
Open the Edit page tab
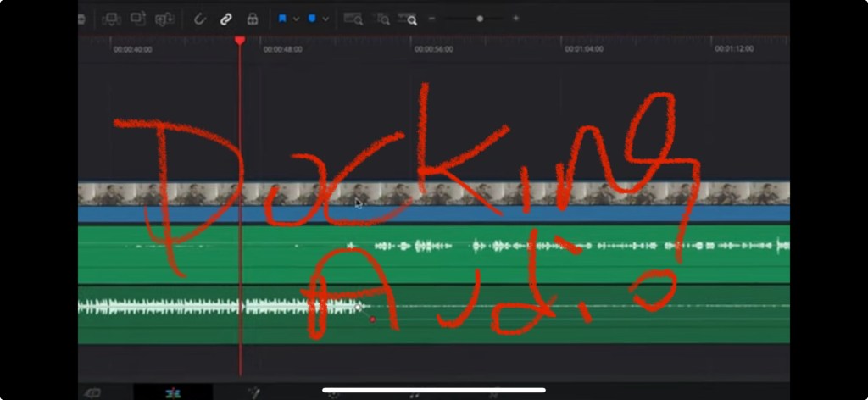click(x=173, y=393)
